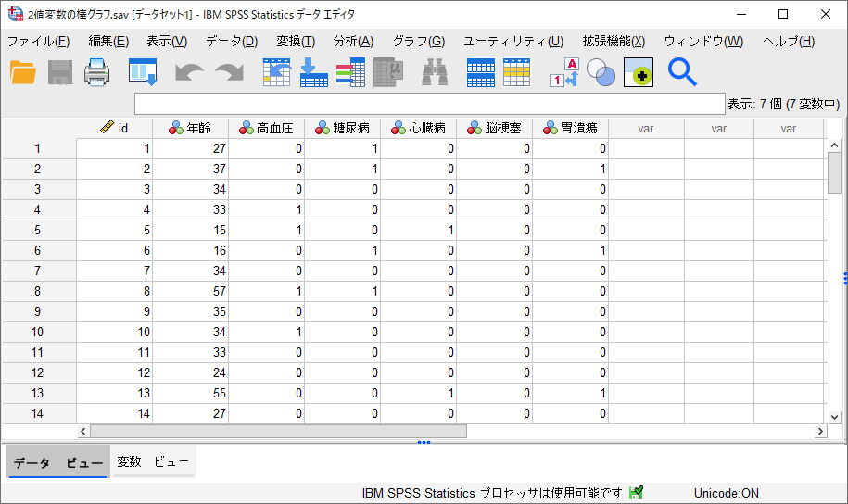The image size is (848, 504).
Task: Click 年齢 cell with value 15
Action: coord(190,230)
